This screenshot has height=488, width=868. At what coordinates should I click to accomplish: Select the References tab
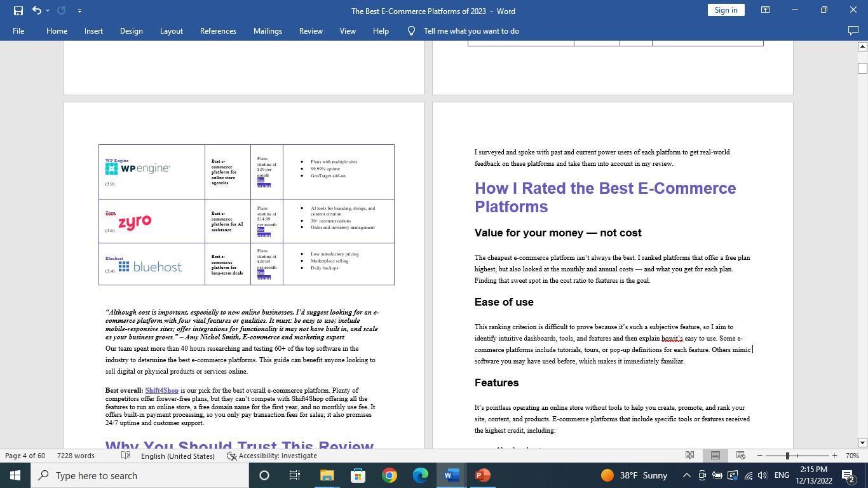218,30
